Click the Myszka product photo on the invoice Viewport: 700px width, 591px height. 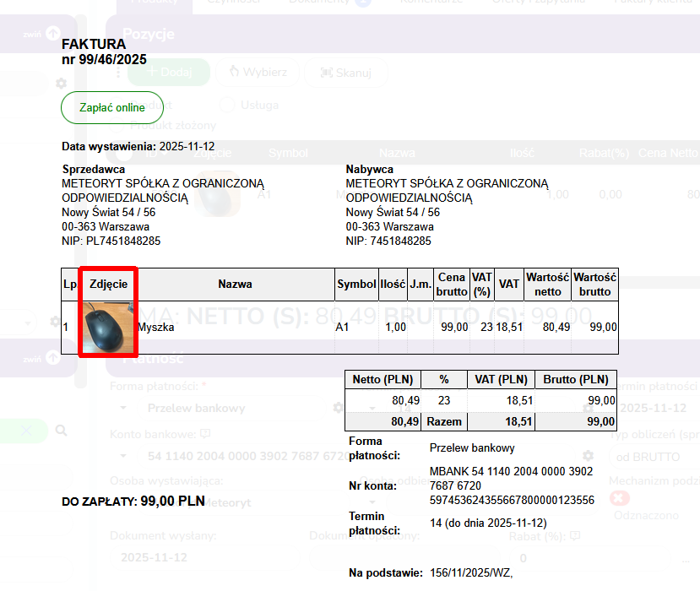point(108,327)
